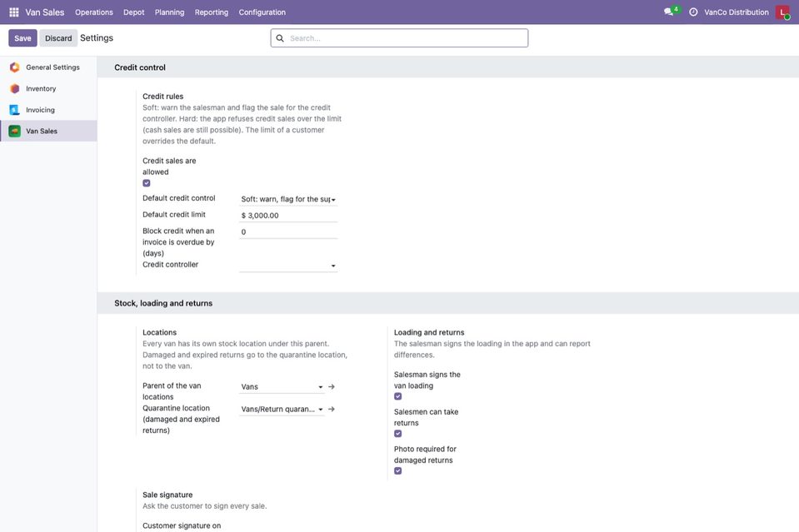Click the General Settings hexagon icon
The width and height of the screenshot is (799, 532).
point(15,67)
